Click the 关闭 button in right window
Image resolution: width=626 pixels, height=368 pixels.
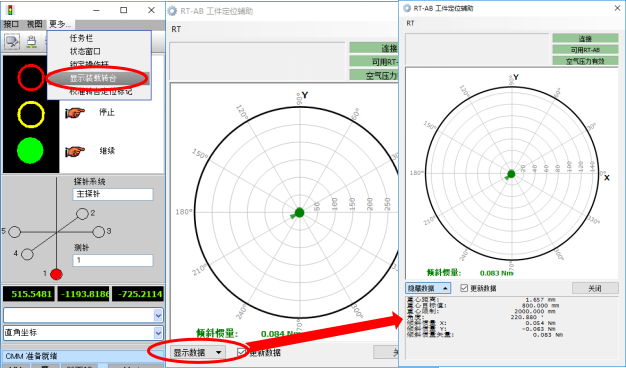(595, 288)
